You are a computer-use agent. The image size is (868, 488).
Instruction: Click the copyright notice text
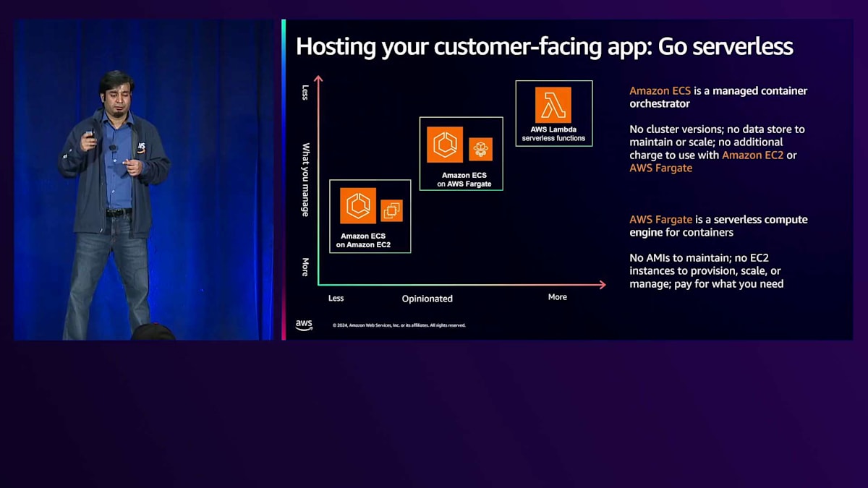(399, 325)
